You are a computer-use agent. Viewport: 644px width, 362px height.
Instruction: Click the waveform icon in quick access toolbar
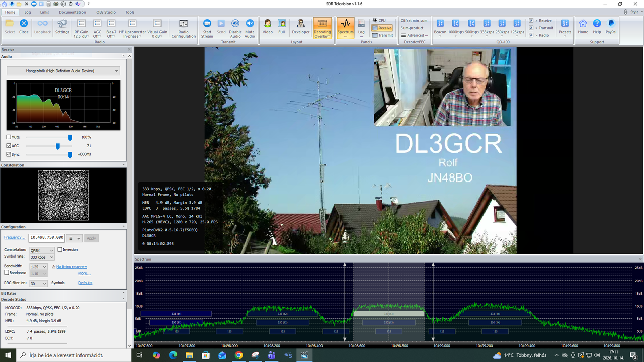coord(78,4)
